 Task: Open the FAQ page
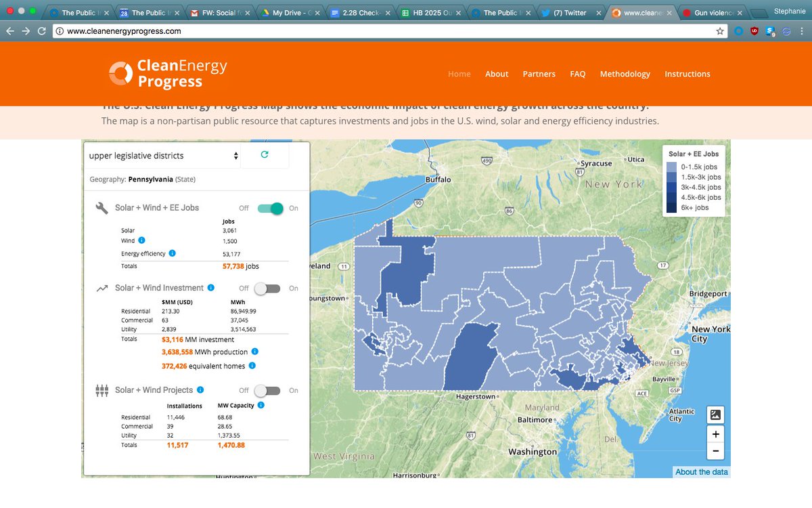pyautogui.click(x=578, y=74)
